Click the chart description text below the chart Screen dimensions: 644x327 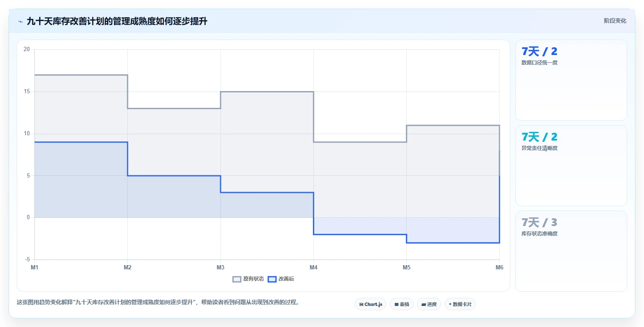(x=158, y=302)
